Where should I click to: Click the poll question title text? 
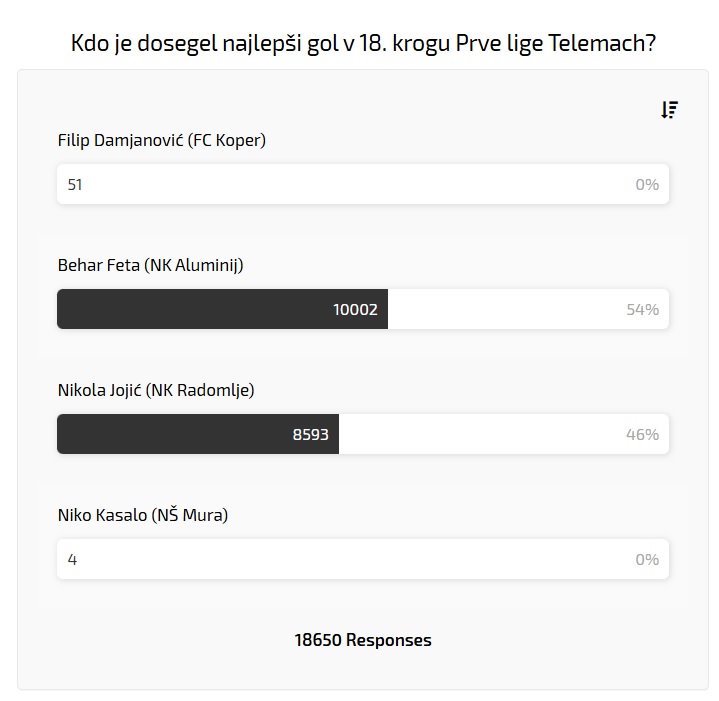pos(363,44)
